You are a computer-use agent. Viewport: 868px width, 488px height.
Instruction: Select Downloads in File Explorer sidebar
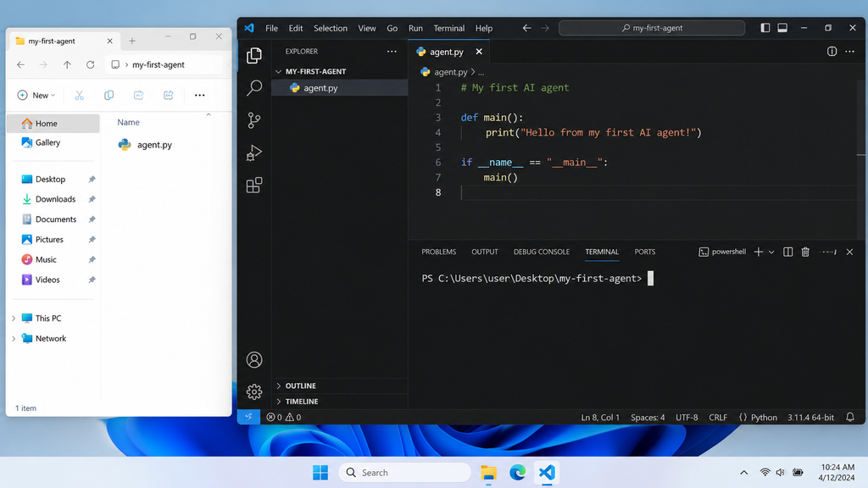pyautogui.click(x=53, y=199)
